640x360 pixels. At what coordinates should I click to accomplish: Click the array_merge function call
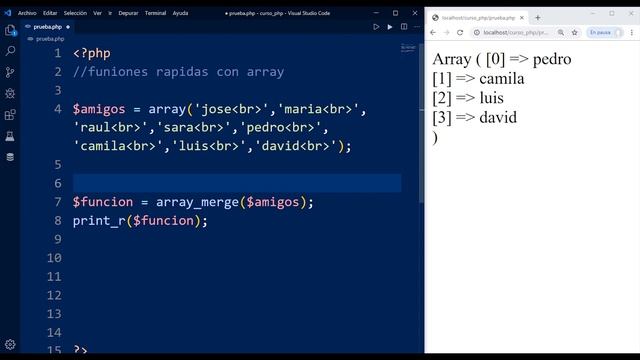(x=197, y=202)
